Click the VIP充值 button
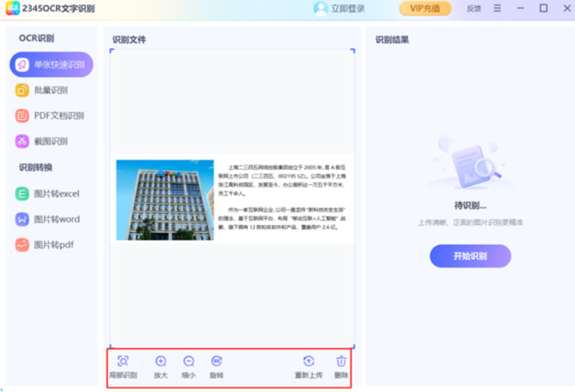Viewport: 575px width, 392px height. pyautogui.click(x=424, y=8)
